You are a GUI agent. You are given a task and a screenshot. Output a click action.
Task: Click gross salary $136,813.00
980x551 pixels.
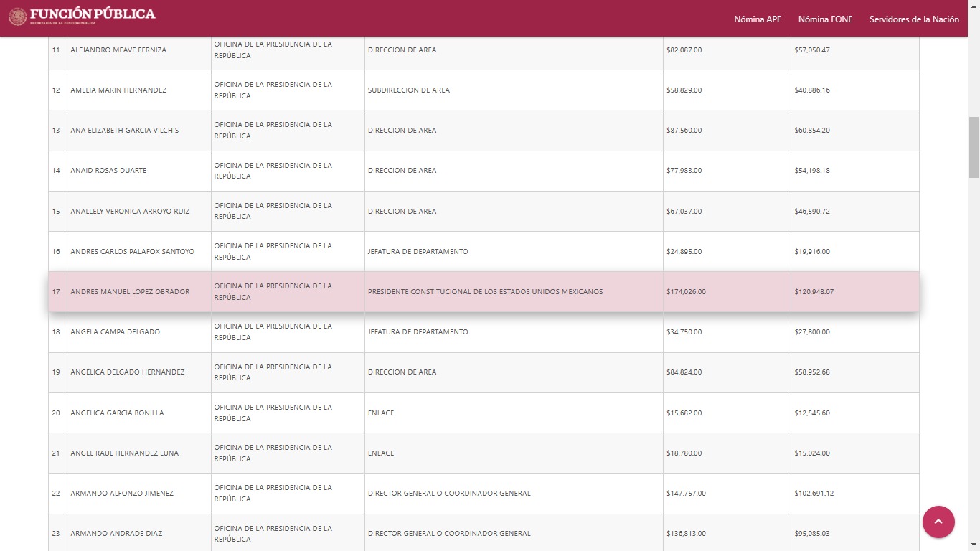pyautogui.click(x=686, y=534)
